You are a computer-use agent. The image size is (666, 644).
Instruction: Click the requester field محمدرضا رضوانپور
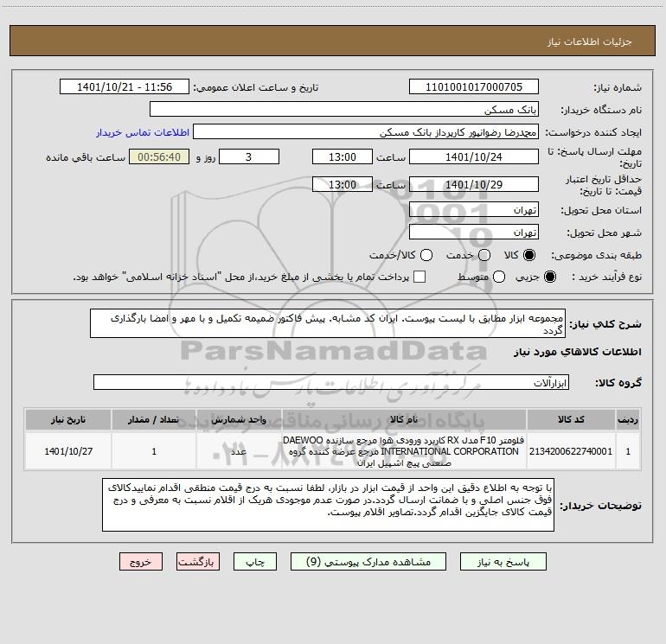pyautogui.click(x=366, y=132)
